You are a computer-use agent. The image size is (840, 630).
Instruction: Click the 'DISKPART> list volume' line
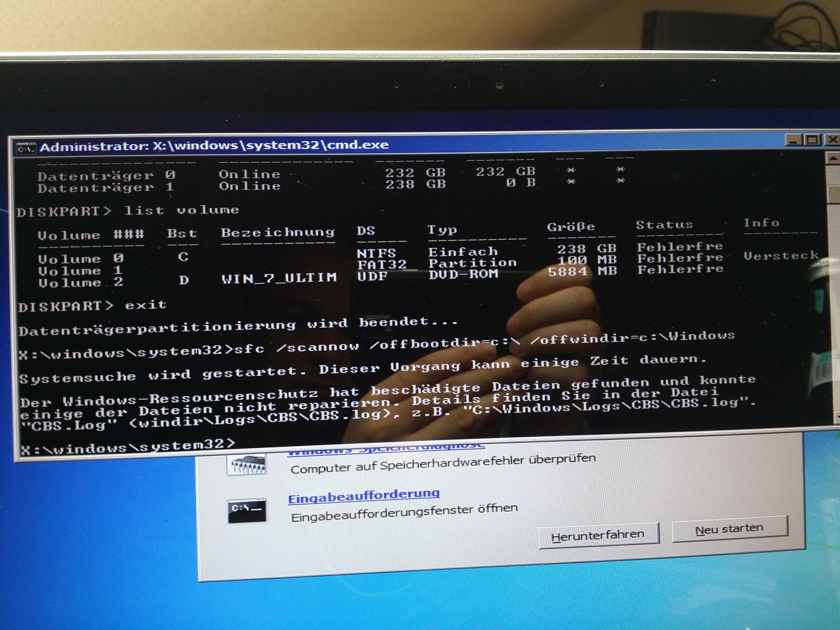tap(128, 211)
